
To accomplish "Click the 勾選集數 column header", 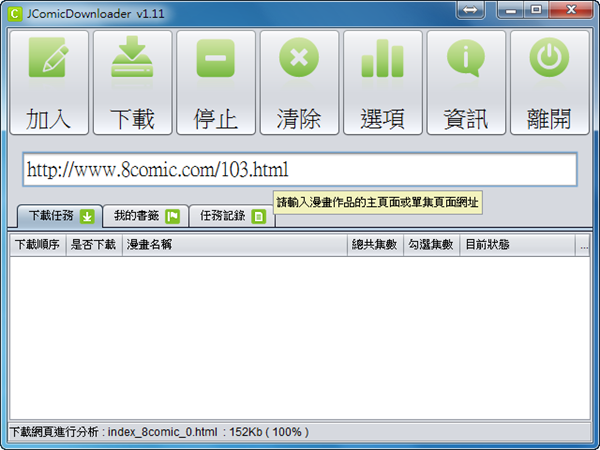I will tap(431, 245).
